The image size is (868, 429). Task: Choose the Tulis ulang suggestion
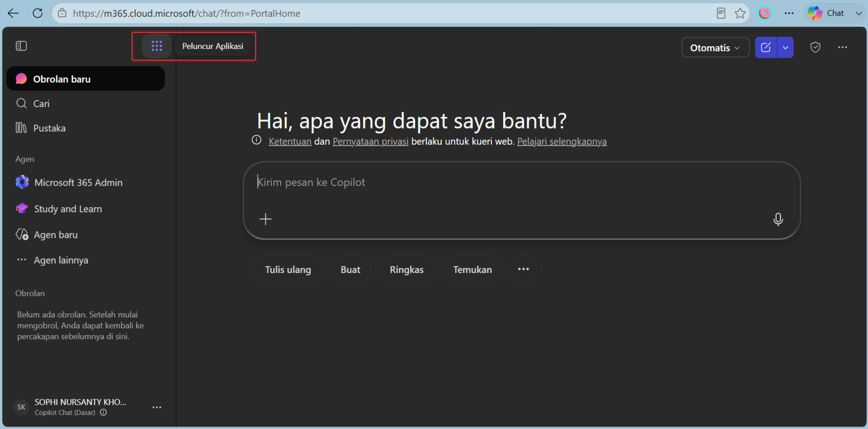pos(288,269)
